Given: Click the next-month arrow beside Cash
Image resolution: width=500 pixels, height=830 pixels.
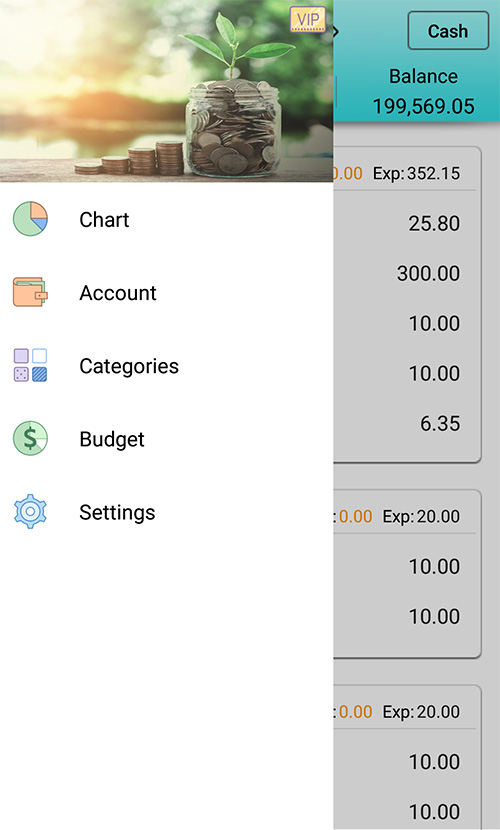Looking at the screenshot, I should coord(337,32).
